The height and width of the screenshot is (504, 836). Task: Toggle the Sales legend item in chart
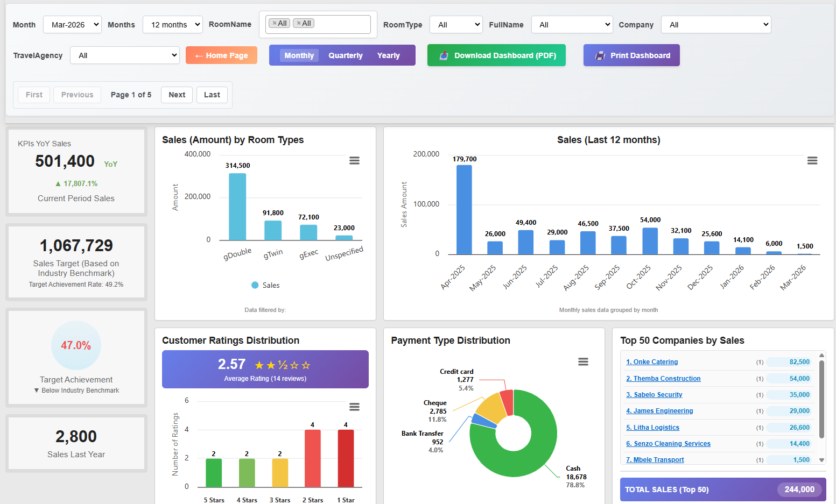point(265,285)
